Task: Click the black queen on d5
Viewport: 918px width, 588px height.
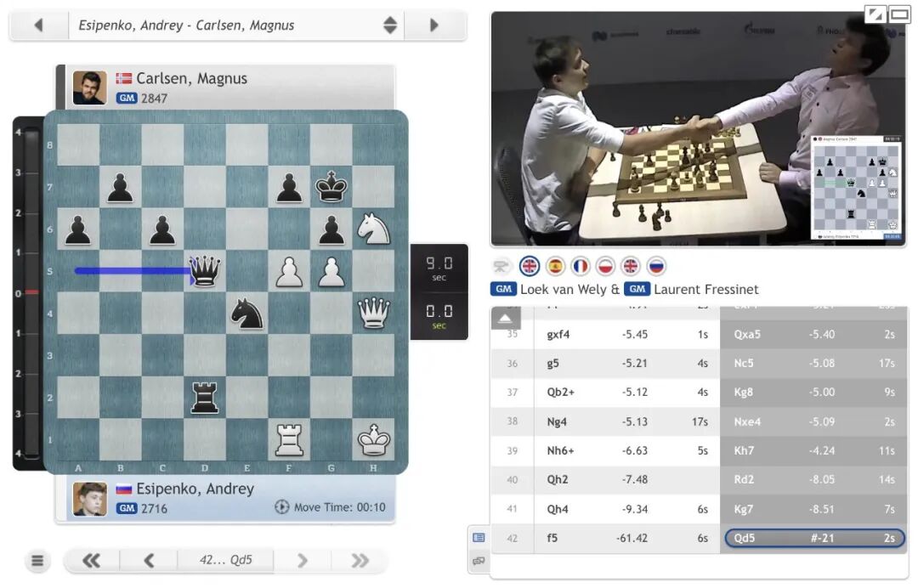Action: (205, 271)
